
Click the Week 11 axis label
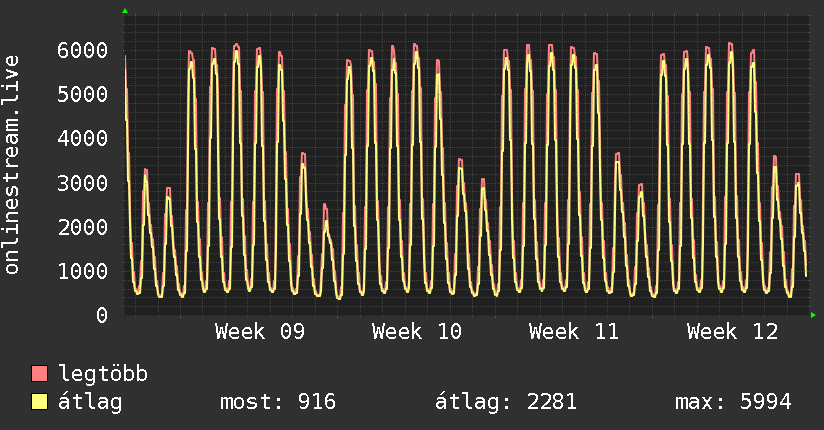point(574,332)
